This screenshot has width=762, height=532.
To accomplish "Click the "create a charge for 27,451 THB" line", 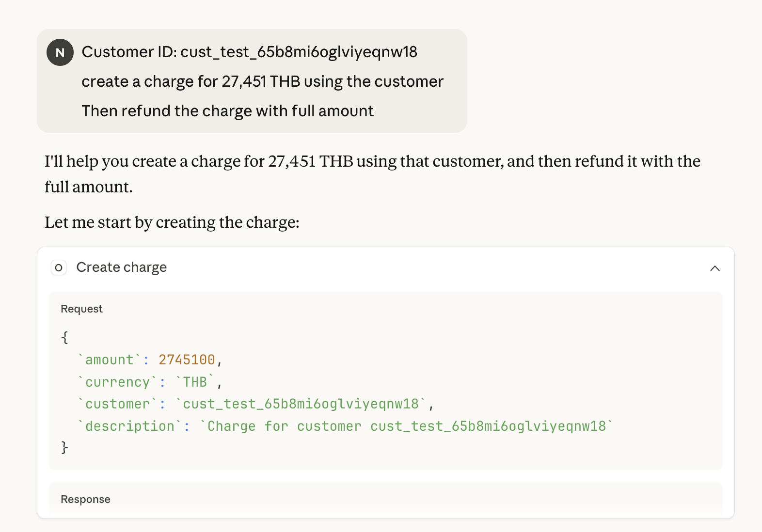I will 262,82.
